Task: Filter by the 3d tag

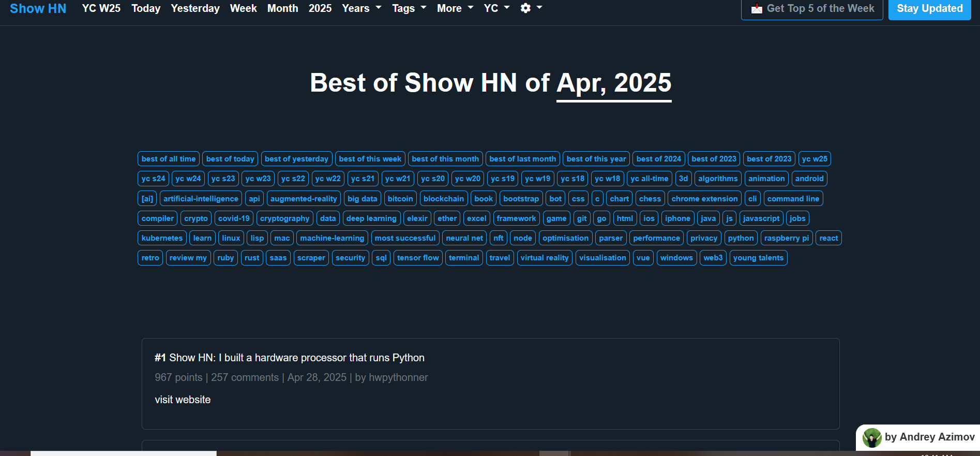Action: coord(683,179)
